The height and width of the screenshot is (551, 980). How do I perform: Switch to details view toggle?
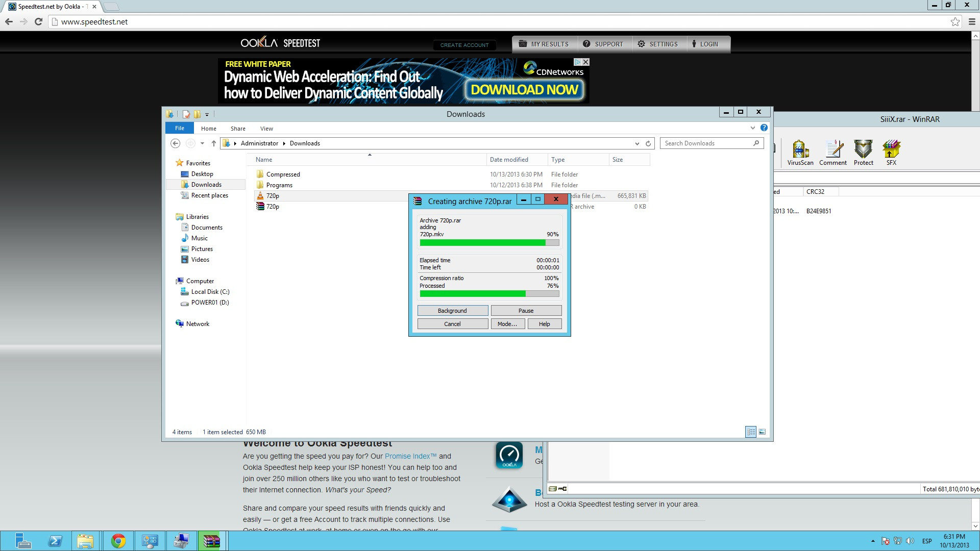click(x=750, y=432)
